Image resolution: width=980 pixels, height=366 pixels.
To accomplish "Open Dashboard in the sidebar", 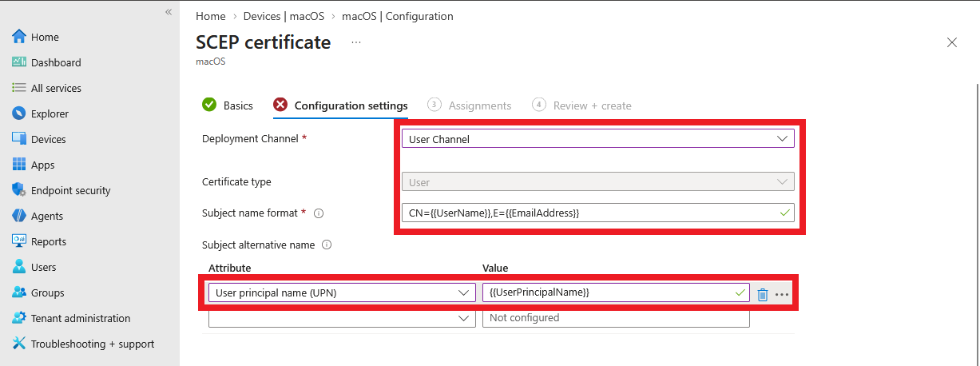I will tap(56, 62).
